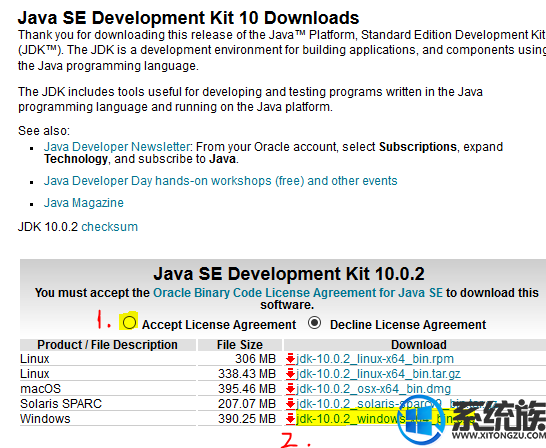
Task: Click the Product / File Description column header
Action: [108, 345]
